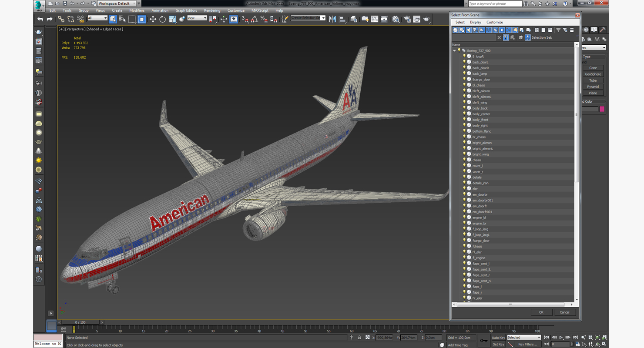Toggle Display Shapes filter in dialog
Image resolution: width=644 pixels, height=348 pixels.
pos(462,30)
